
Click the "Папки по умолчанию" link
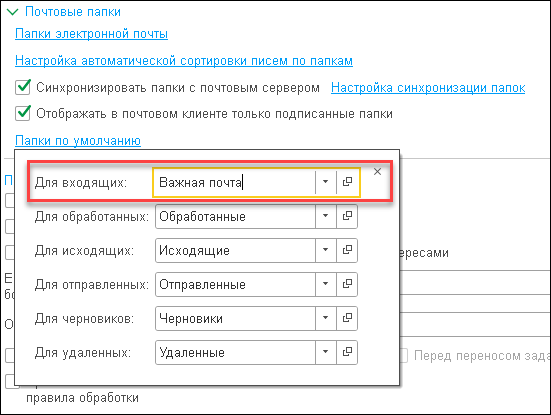click(78, 140)
